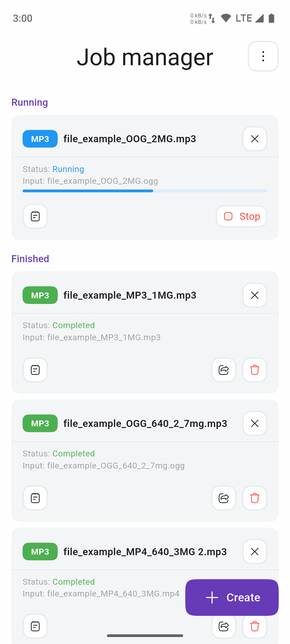Dismiss the file_example_OGG_640_2_7mg.mp3 job card
The height and width of the screenshot is (644, 290).
coord(255,423)
